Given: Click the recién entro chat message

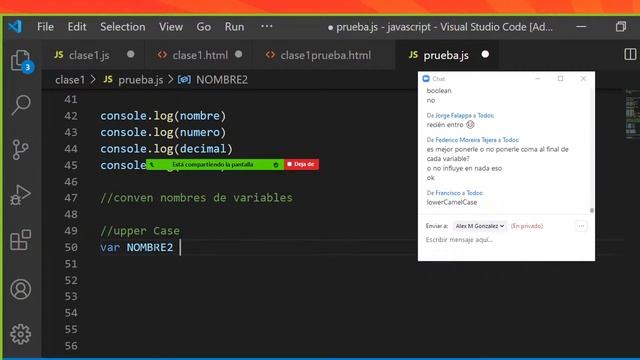Looking at the screenshot, I should tap(450, 125).
